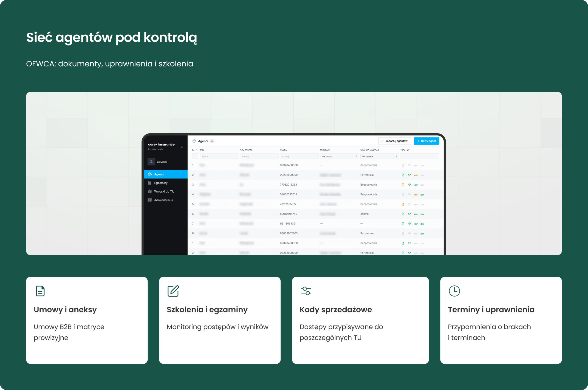The width and height of the screenshot is (588, 390).
Task: Click the green IDD badge in PESEL 92113054321 row
Action: click(x=422, y=224)
